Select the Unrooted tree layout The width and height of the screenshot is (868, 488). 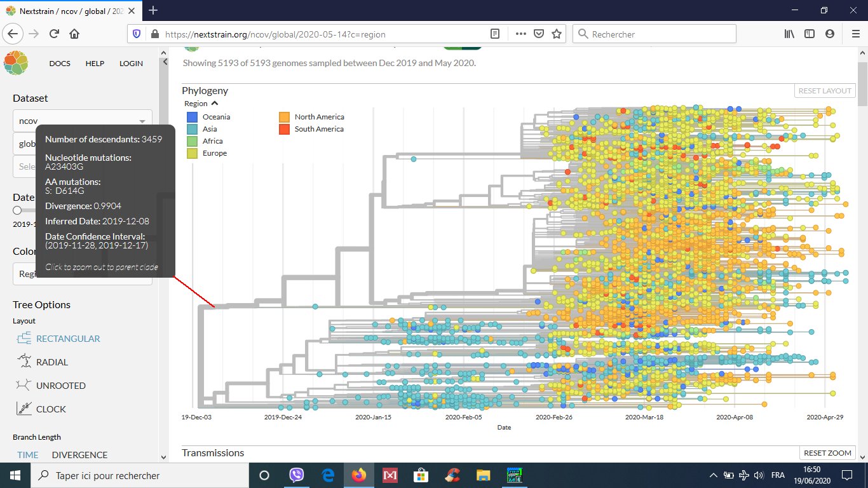[60, 386]
